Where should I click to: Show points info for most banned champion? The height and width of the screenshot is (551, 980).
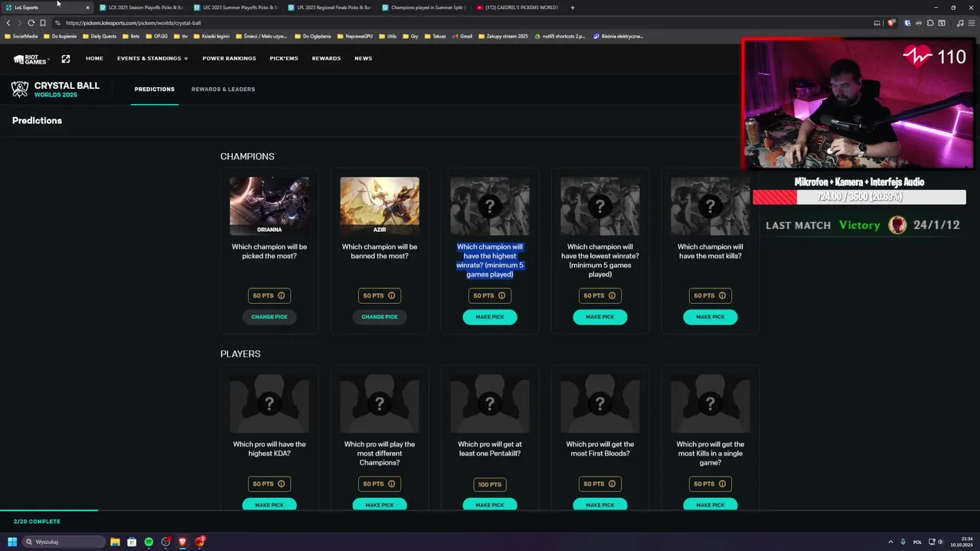point(391,295)
